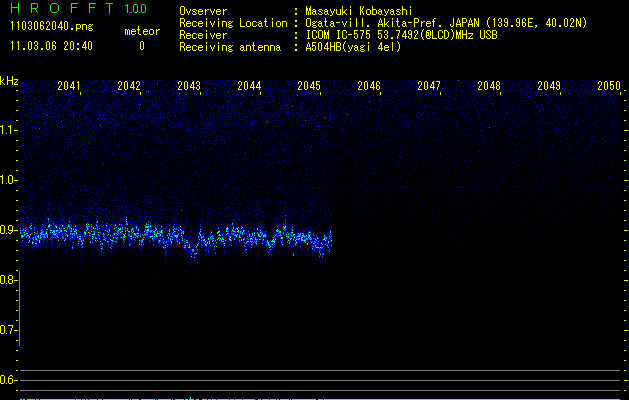Click the 2050 time marker
Screen dimensions: 629x400
coord(609,87)
